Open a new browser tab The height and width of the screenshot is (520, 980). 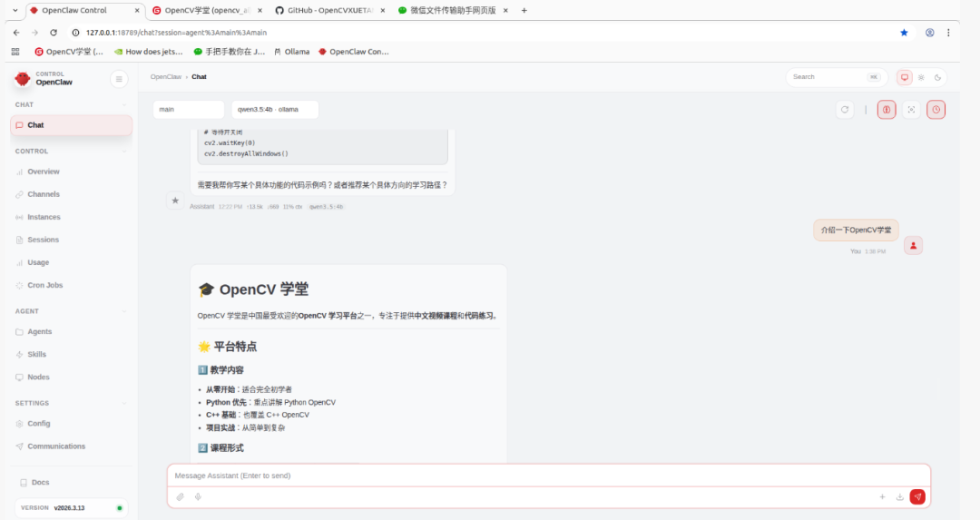coord(524,11)
